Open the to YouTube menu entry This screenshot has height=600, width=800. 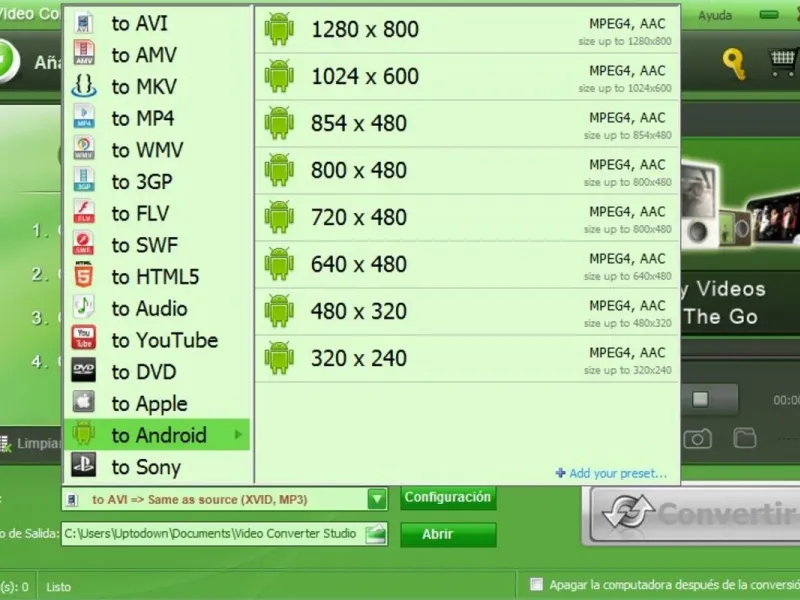[158, 340]
